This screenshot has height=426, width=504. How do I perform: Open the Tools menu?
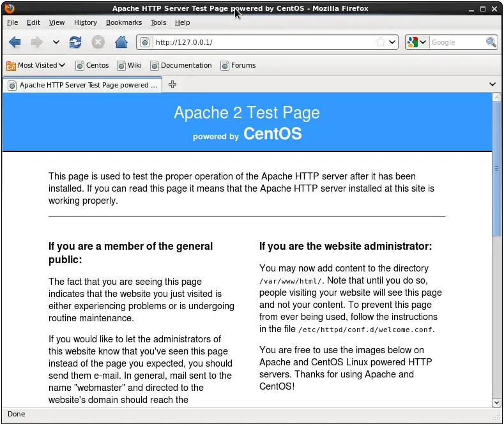[158, 22]
